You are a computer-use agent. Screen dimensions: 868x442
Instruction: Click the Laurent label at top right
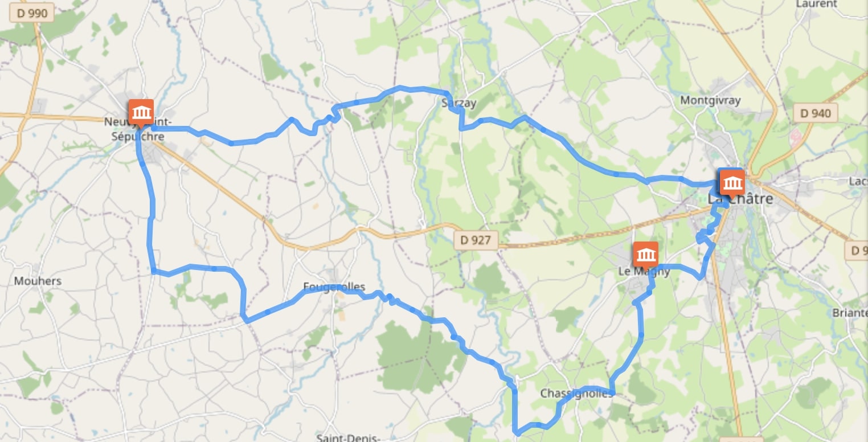(x=816, y=4)
